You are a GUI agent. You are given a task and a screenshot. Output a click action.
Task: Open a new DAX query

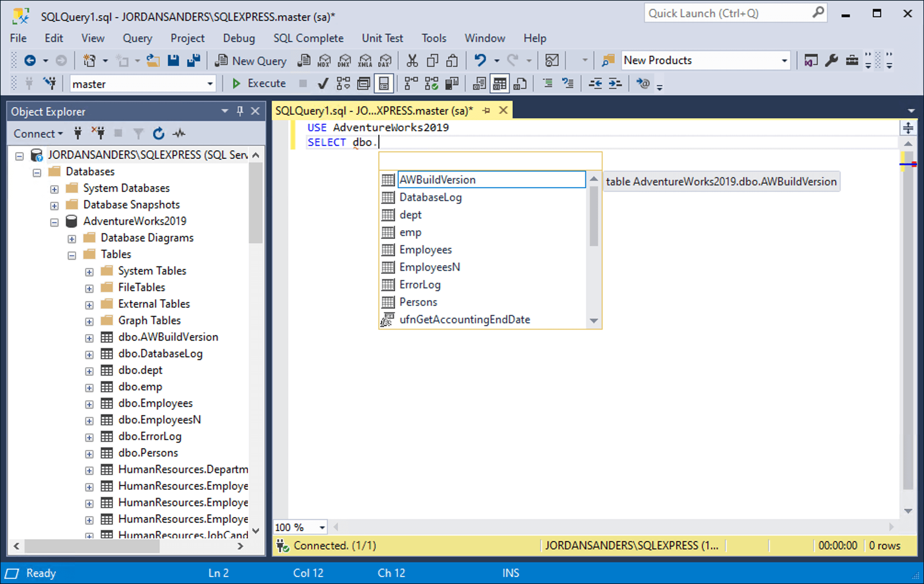(x=385, y=60)
